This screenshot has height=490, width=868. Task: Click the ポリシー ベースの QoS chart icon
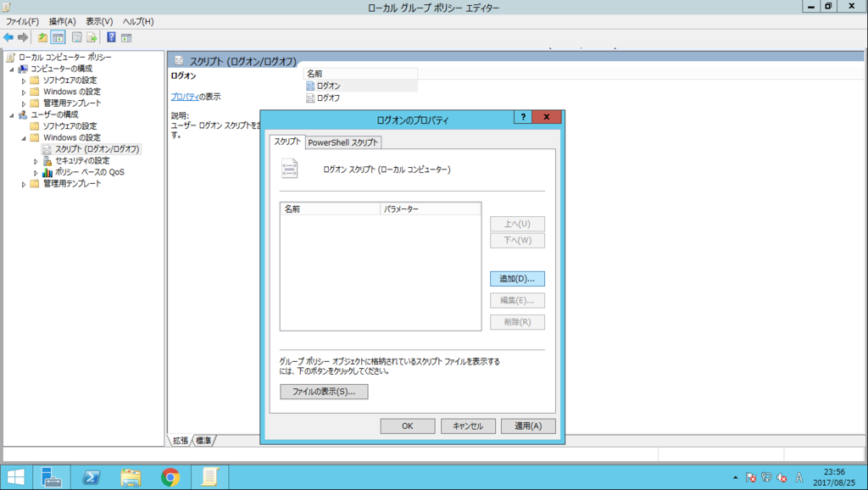(47, 172)
